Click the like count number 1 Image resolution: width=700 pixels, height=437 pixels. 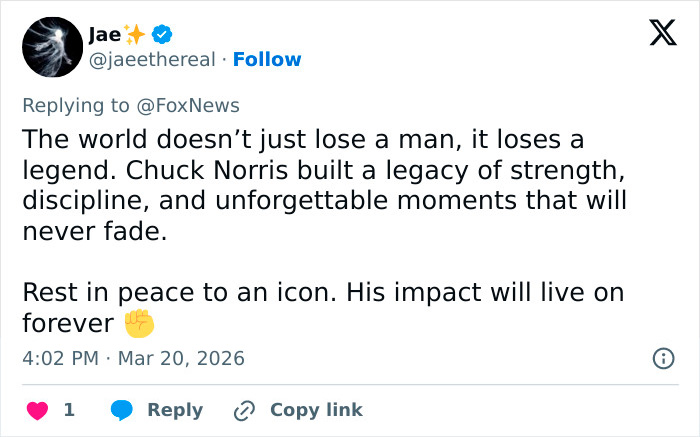click(x=69, y=410)
